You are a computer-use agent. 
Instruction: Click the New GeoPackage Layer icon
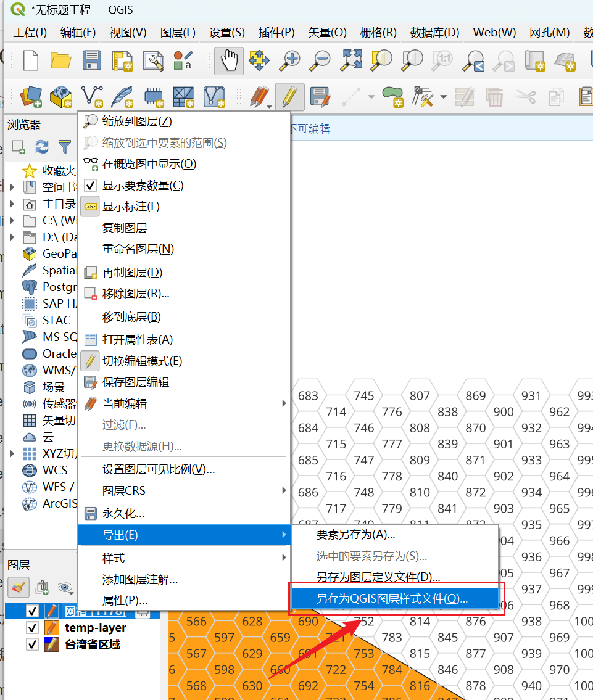point(61,96)
